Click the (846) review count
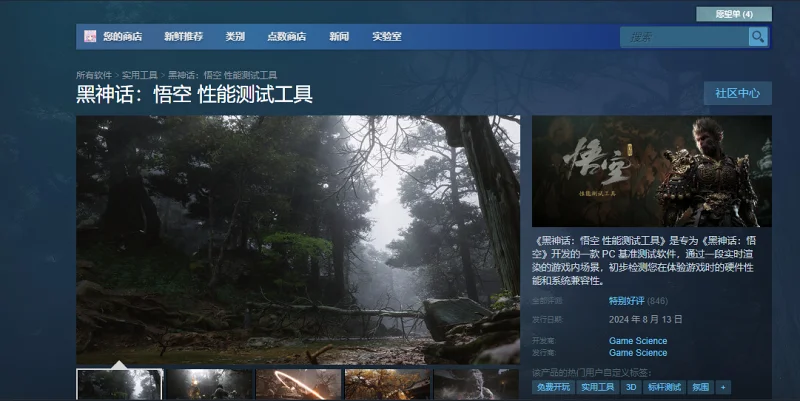The height and width of the screenshot is (401, 800). pos(658,301)
